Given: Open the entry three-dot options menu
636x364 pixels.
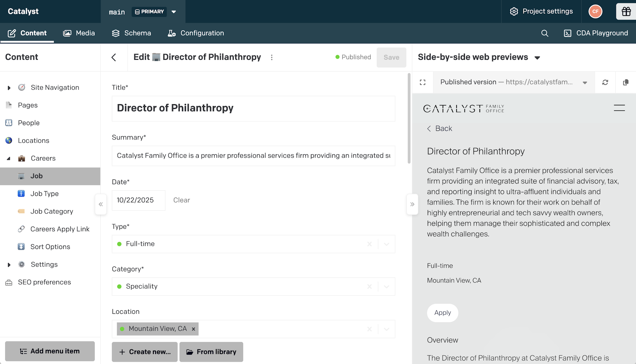Looking at the screenshot, I should click(272, 57).
